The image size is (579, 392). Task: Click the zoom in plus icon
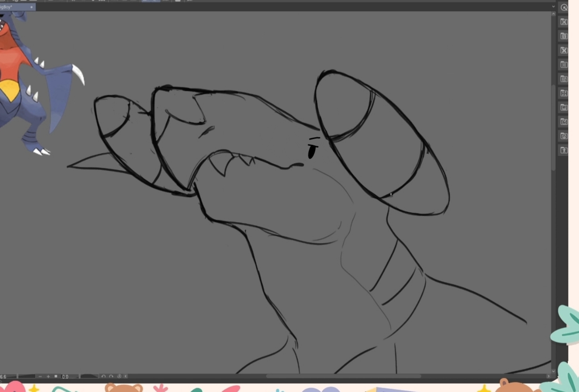(48, 376)
